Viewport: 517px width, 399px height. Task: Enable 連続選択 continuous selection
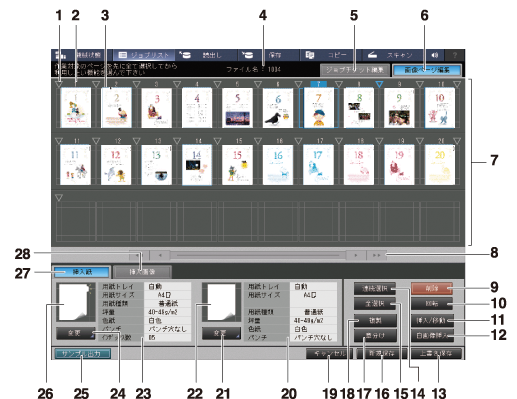[x=375, y=289]
